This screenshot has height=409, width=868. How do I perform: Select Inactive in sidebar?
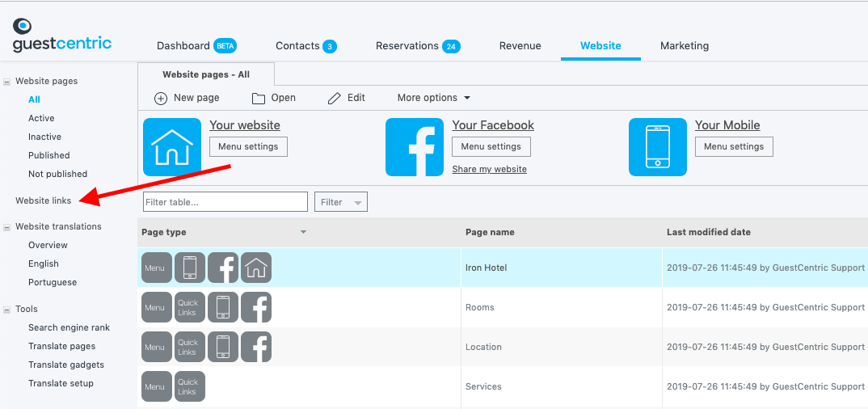point(44,137)
